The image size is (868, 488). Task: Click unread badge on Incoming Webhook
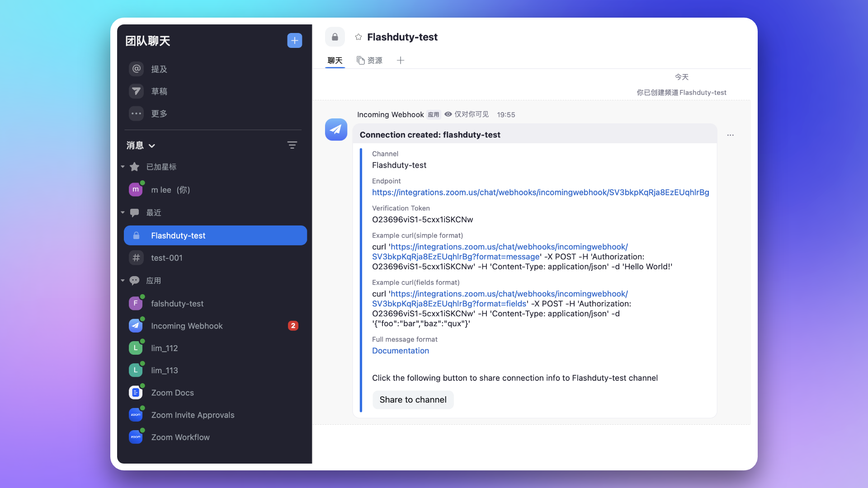(x=293, y=326)
